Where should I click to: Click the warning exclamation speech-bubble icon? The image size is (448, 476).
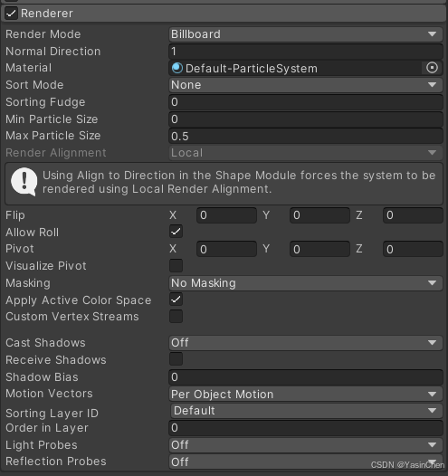(24, 182)
